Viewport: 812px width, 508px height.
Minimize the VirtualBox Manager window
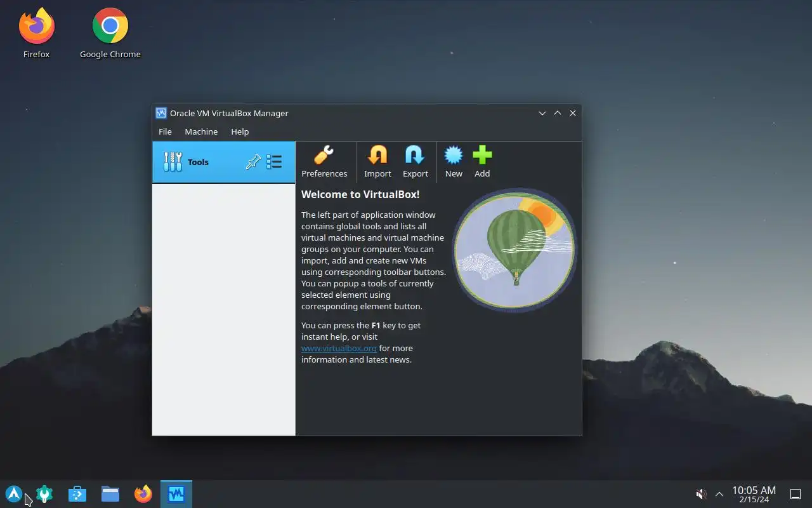pyautogui.click(x=542, y=113)
